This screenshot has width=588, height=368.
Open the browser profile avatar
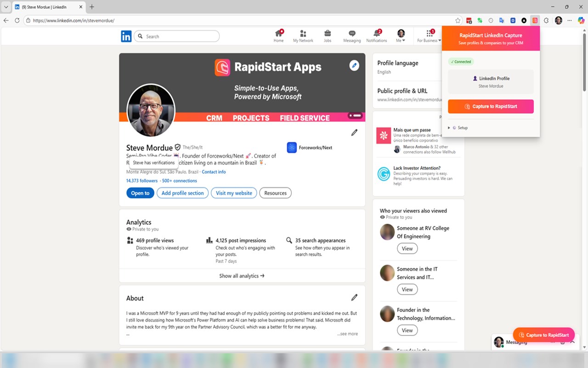[x=558, y=20]
